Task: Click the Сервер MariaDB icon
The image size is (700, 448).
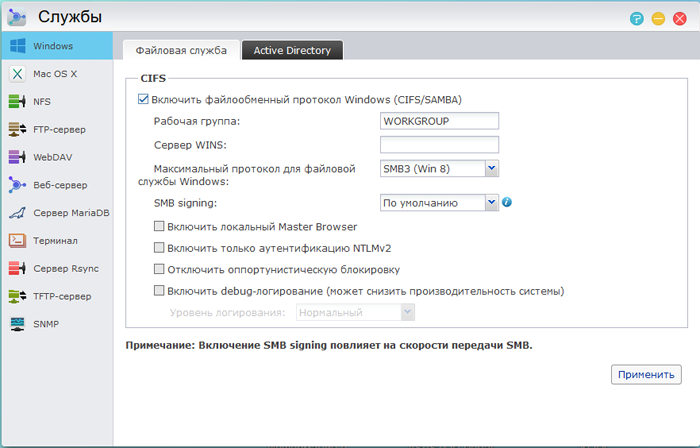Action: 17,213
